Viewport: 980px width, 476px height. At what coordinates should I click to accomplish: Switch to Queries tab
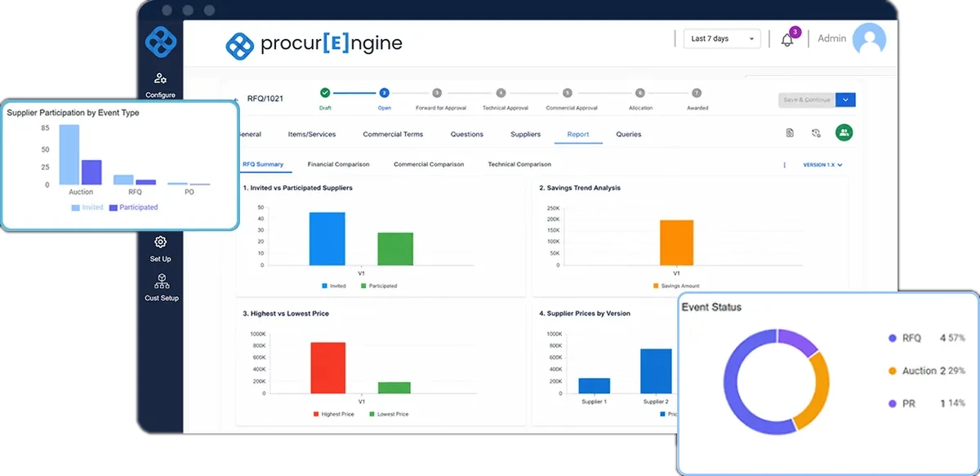coord(629,134)
